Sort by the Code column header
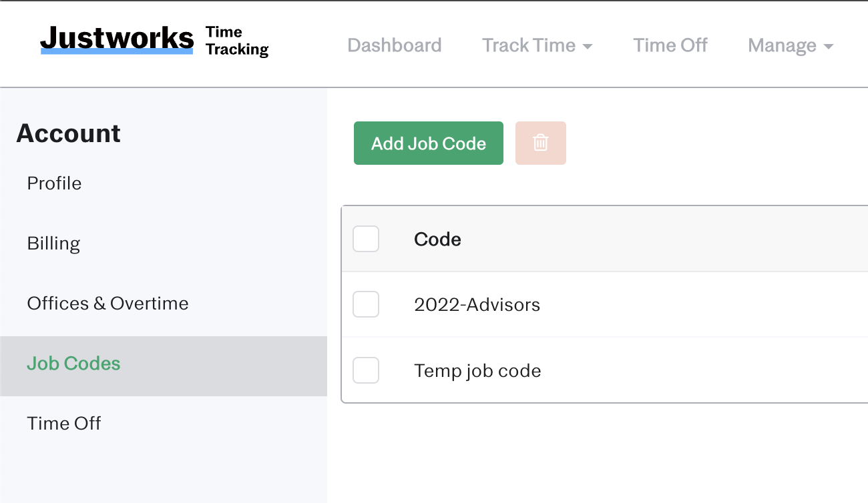Image resolution: width=868 pixels, height=503 pixels. 437,239
